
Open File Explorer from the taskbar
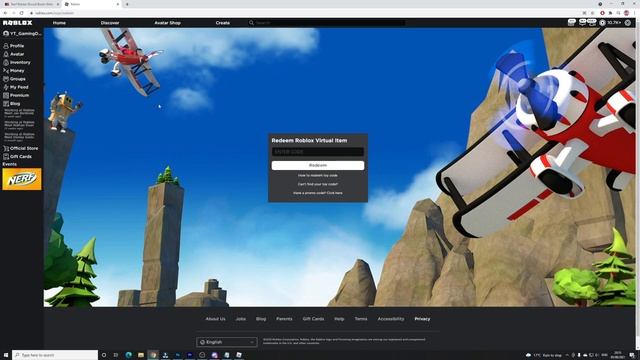coord(141,355)
